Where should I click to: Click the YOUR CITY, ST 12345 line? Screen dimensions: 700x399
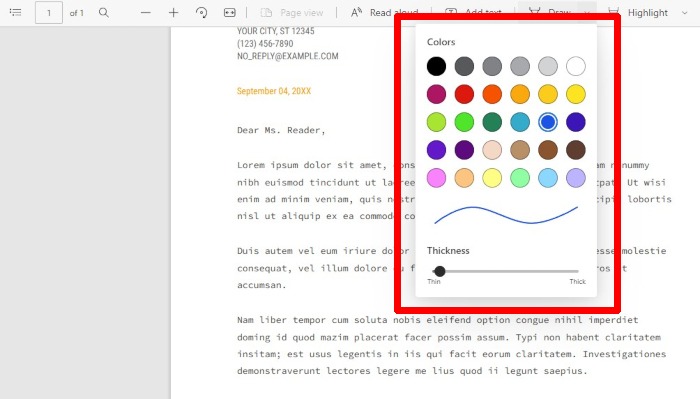click(275, 31)
